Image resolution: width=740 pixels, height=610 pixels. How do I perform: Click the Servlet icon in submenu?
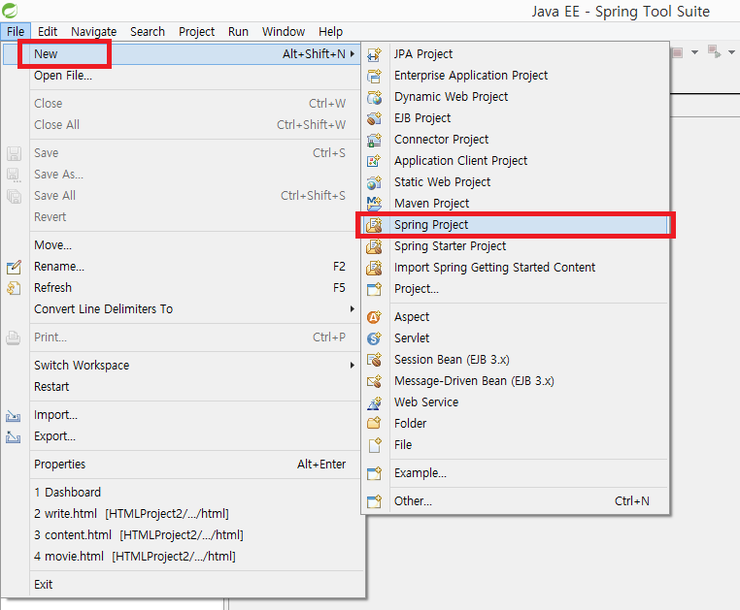[374, 339]
